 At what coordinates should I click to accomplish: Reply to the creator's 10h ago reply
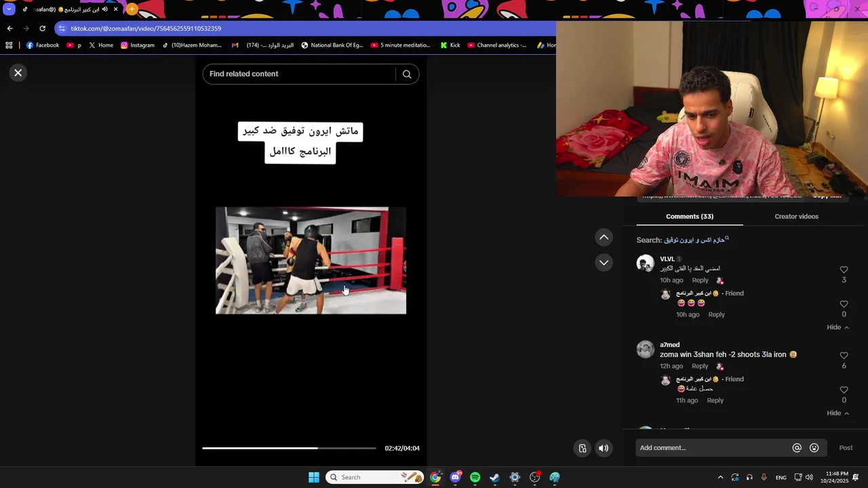(716, 314)
